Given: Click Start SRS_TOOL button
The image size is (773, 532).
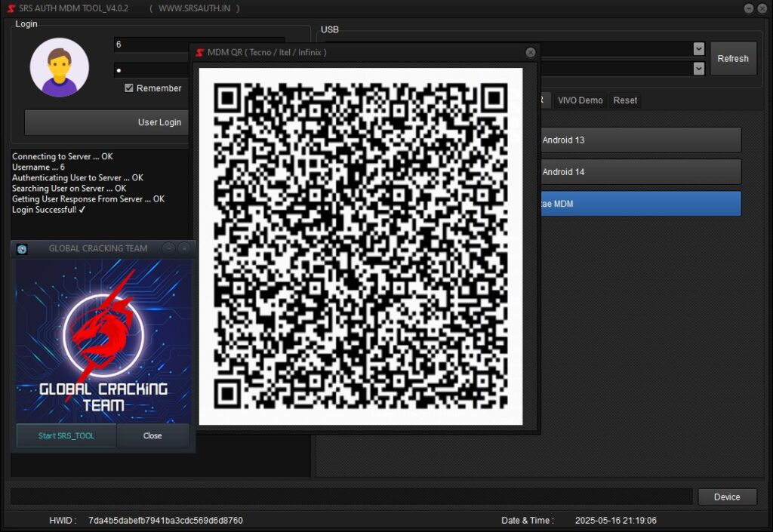Looking at the screenshot, I should (x=66, y=435).
